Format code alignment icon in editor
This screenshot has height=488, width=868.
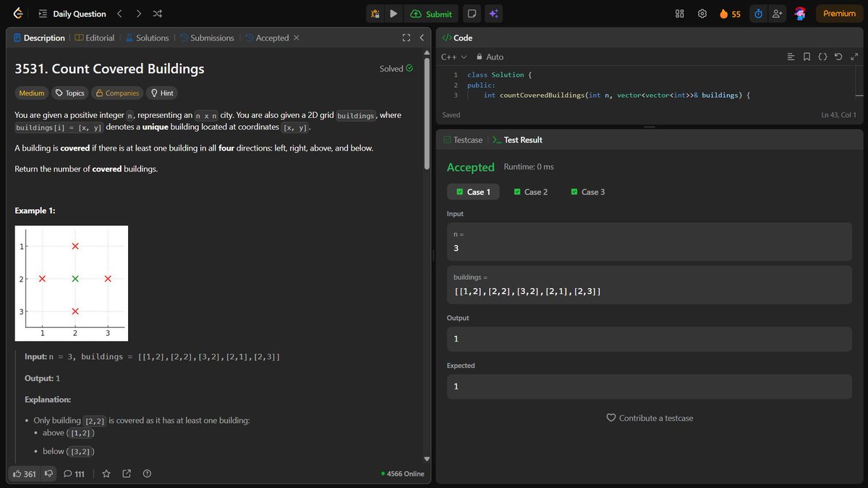point(791,56)
